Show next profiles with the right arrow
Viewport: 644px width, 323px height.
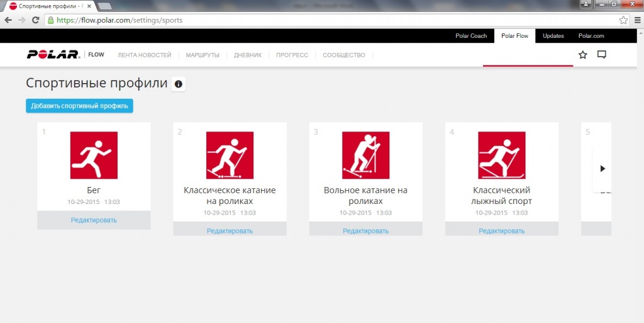click(x=602, y=169)
